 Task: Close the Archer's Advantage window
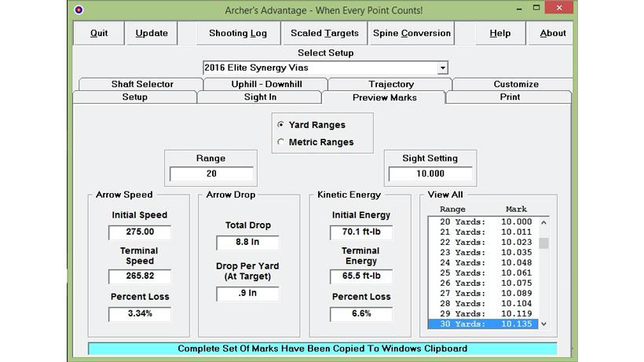pos(559,8)
